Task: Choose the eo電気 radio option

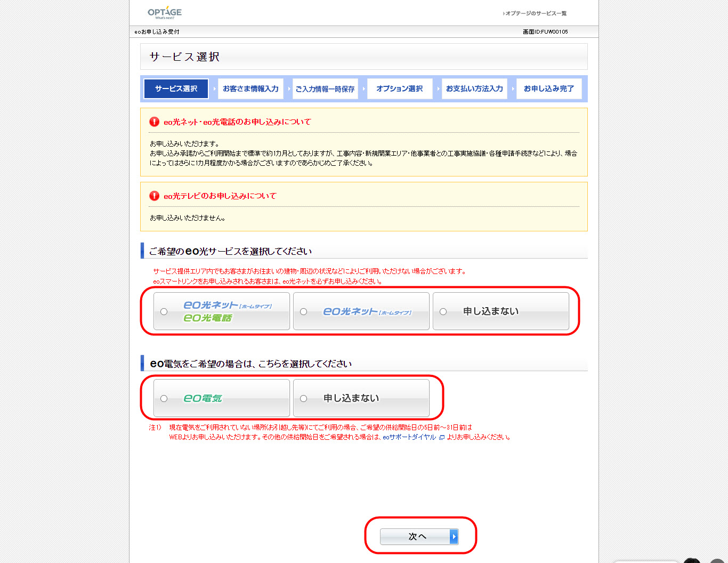Action: [164, 399]
